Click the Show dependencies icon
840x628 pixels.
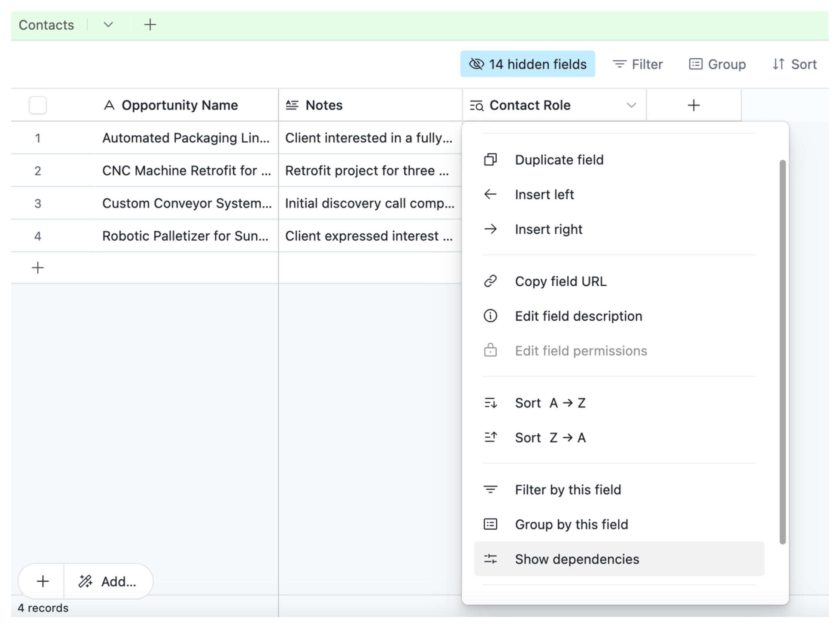point(490,559)
